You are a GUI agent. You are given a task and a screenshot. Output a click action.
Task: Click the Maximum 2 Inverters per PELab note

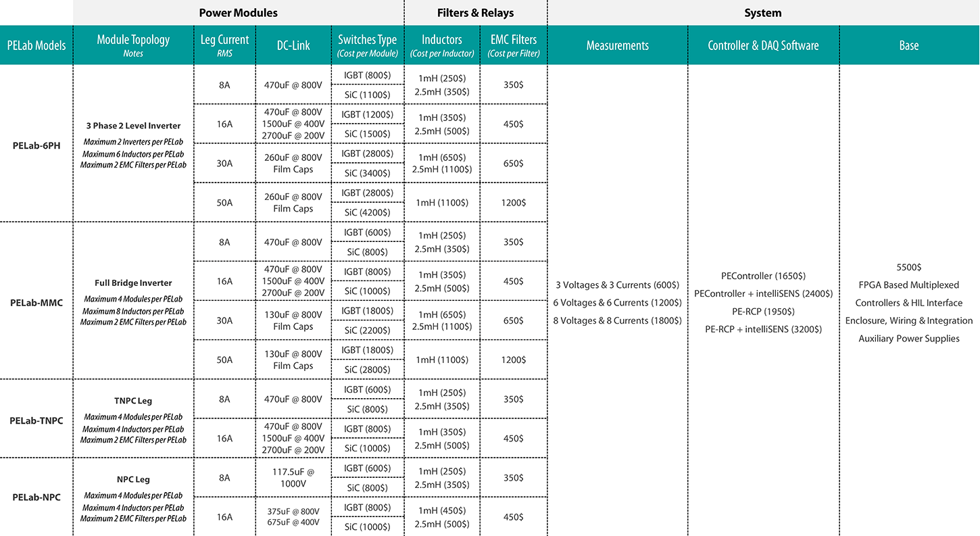[x=133, y=141]
